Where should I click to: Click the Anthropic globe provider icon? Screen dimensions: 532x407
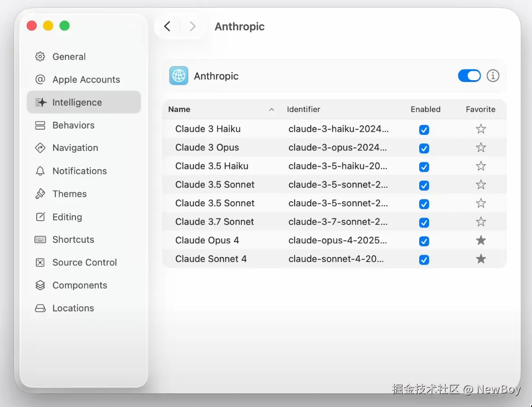pyautogui.click(x=179, y=76)
